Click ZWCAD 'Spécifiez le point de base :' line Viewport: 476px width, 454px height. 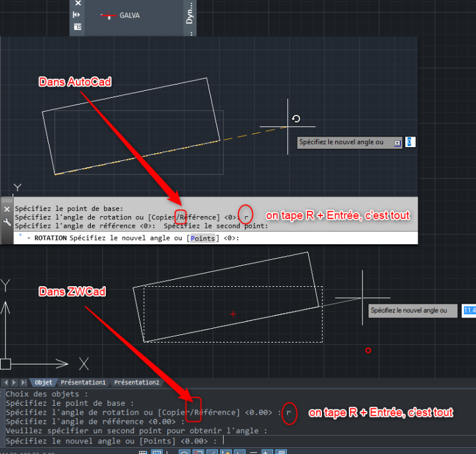pyautogui.click(x=70, y=403)
